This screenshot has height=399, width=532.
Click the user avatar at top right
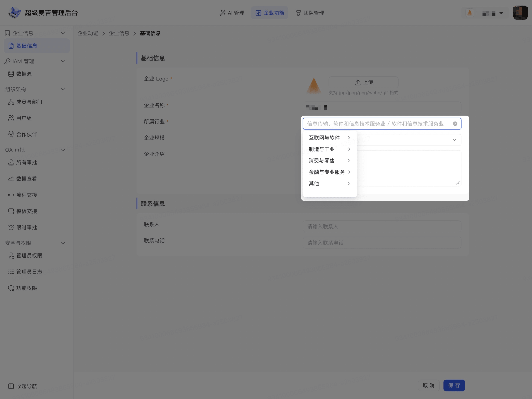(x=520, y=13)
